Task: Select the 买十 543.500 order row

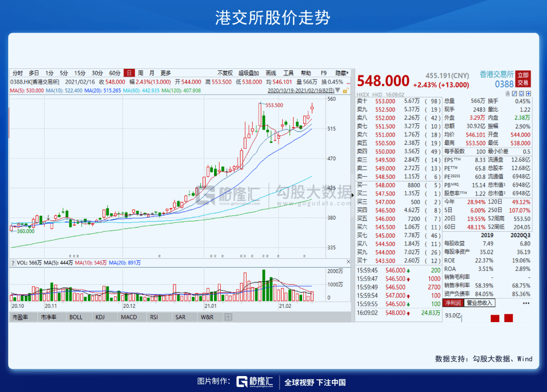Action: pyautogui.click(x=399, y=261)
